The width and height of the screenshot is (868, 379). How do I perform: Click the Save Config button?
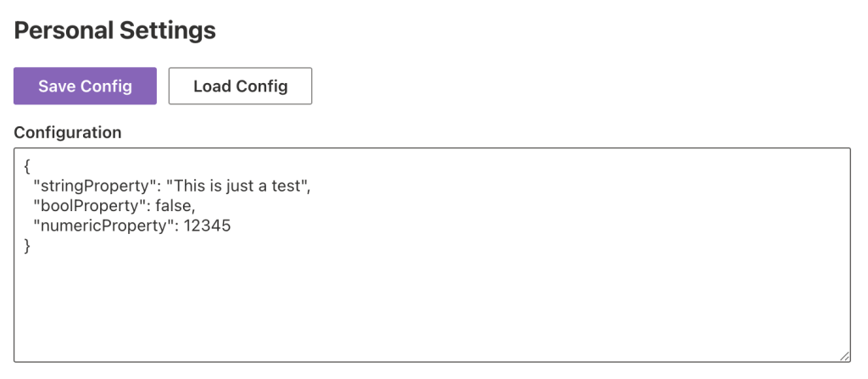pyautogui.click(x=85, y=86)
